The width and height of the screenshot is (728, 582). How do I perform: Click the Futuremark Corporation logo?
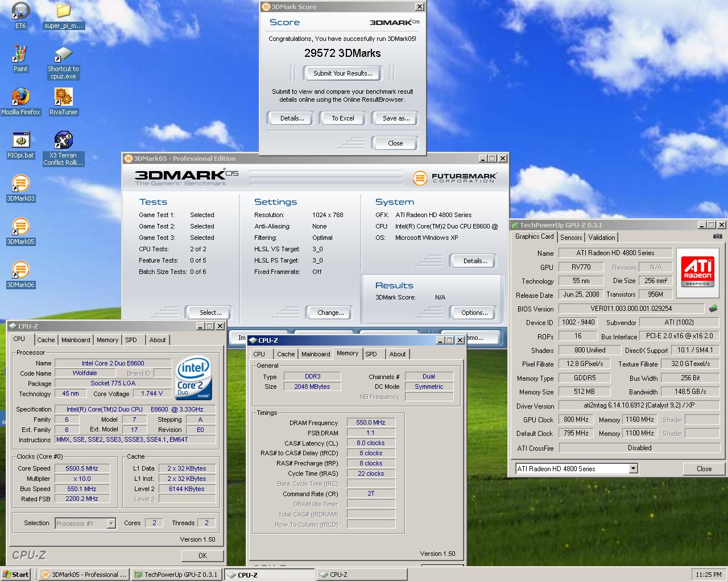pyautogui.click(x=456, y=178)
